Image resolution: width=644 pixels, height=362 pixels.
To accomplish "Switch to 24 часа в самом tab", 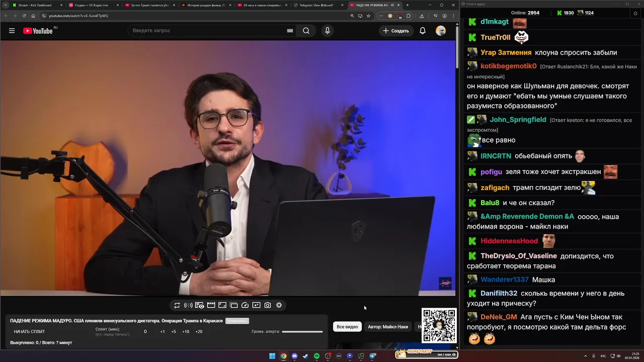I will [263, 5].
